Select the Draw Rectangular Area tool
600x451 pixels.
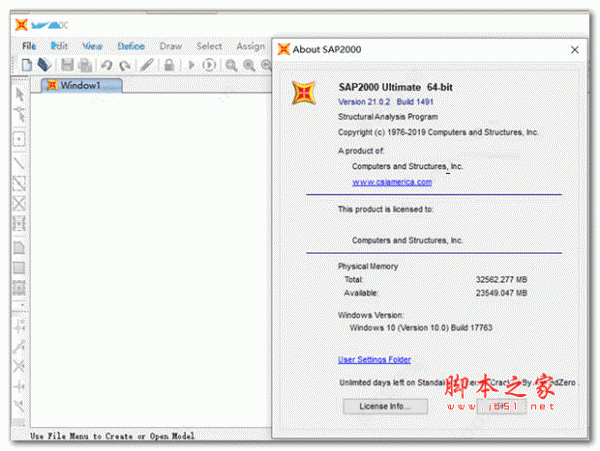(19, 268)
